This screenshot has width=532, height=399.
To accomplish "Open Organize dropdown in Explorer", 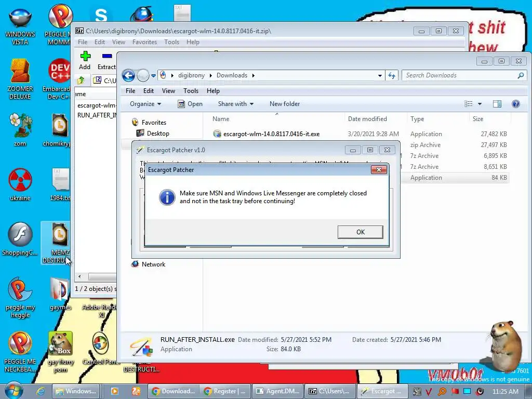I will [145, 104].
